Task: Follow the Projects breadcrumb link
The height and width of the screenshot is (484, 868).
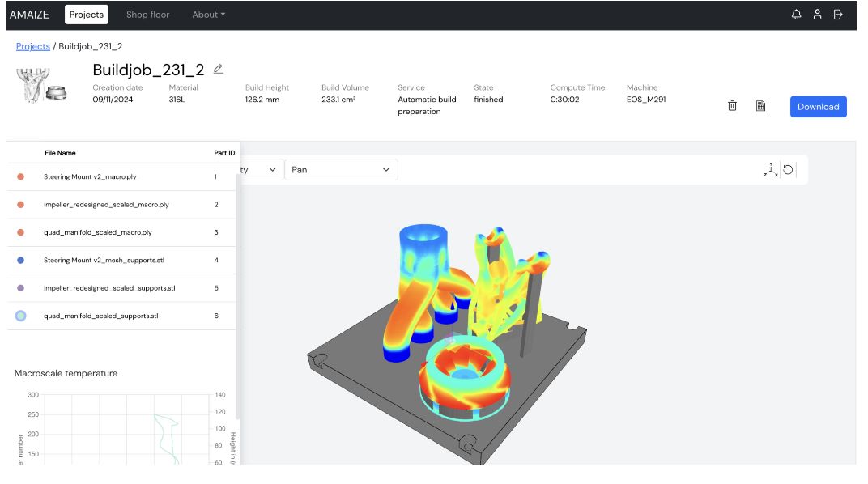Action: tap(32, 47)
